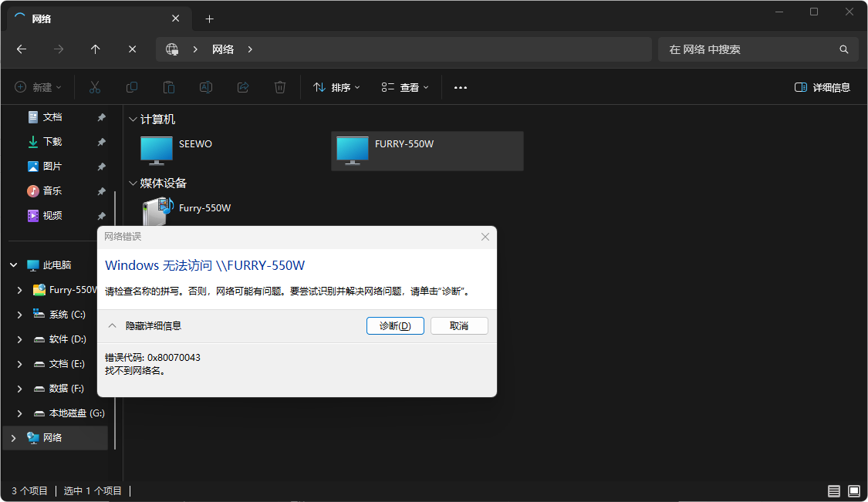Click the navigation pane scrollbar
868x502 pixels.
pyautogui.click(x=115, y=320)
